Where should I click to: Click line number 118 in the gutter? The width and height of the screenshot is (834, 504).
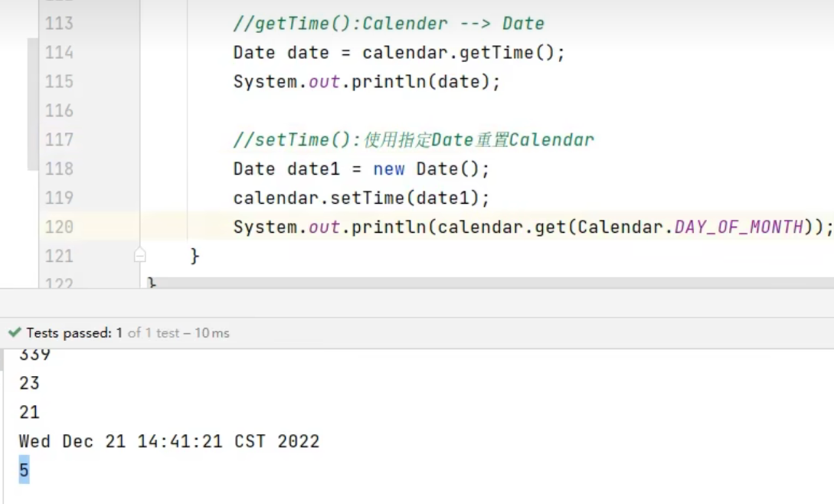59,169
